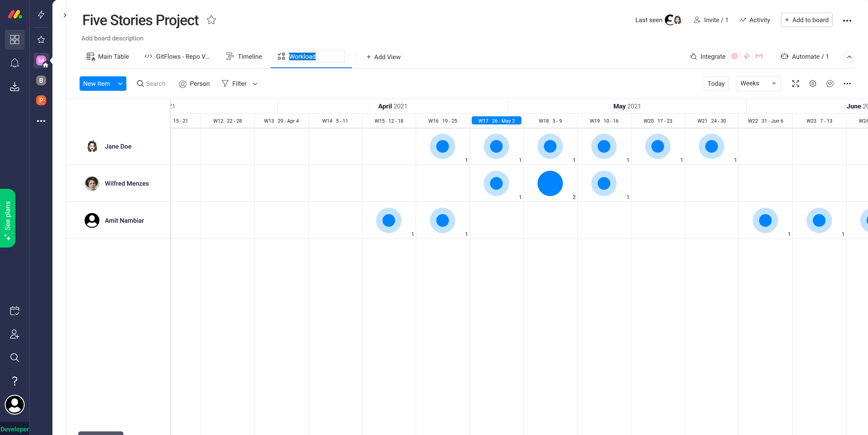The height and width of the screenshot is (435, 868).
Task: Click the help question mark icon
Action: (14, 381)
